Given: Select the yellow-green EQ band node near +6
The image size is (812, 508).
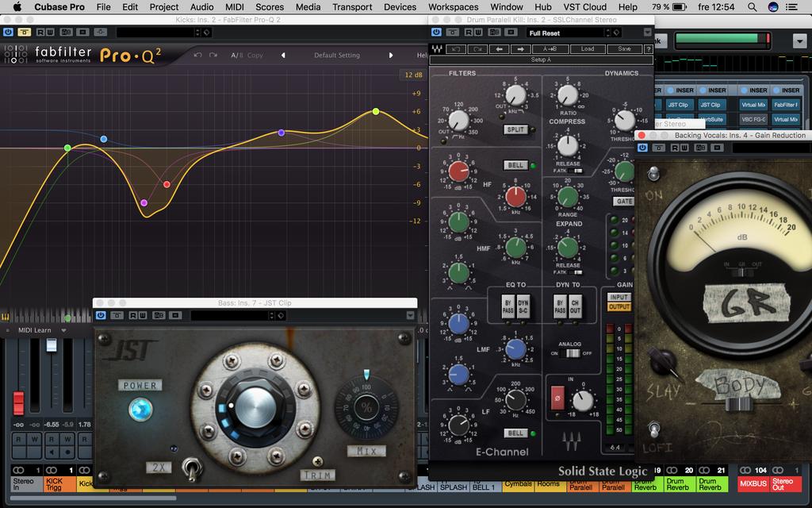Looking at the screenshot, I should (376, 111).
